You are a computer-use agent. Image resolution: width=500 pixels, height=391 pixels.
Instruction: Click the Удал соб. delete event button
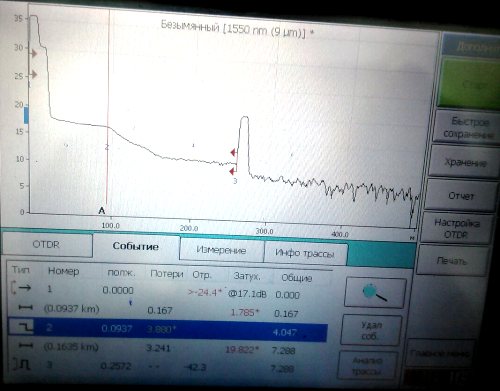coord(371,330)
